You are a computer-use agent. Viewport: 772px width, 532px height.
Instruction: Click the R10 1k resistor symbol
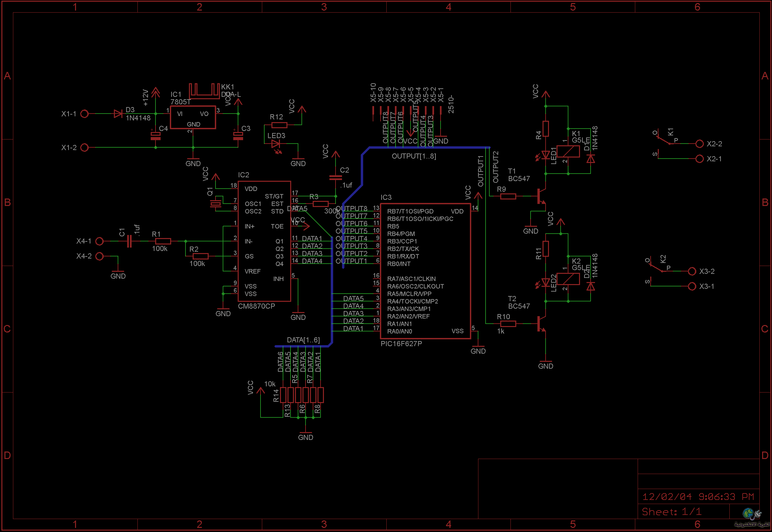coord(508,324)
